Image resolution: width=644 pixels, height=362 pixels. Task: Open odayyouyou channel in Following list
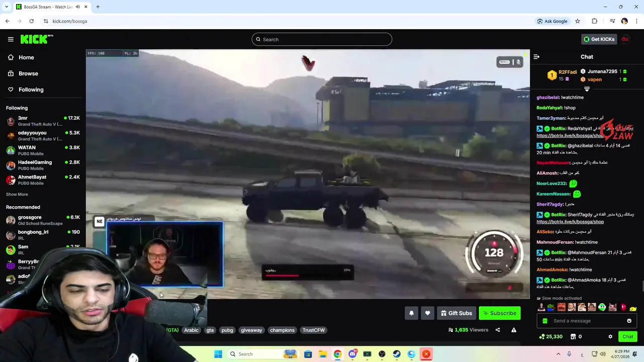pos(43,136)
